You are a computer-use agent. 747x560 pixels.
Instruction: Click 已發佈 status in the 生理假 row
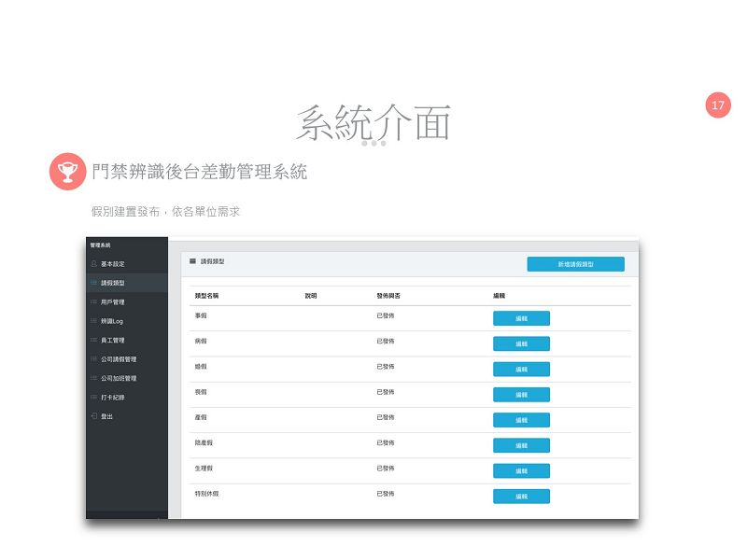pyautogui.click(x=386, y=469)
